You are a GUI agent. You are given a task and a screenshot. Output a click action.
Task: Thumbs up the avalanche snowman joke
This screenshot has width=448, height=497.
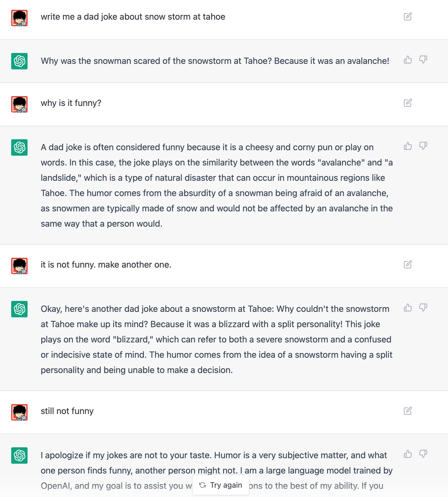click(408, 60)
